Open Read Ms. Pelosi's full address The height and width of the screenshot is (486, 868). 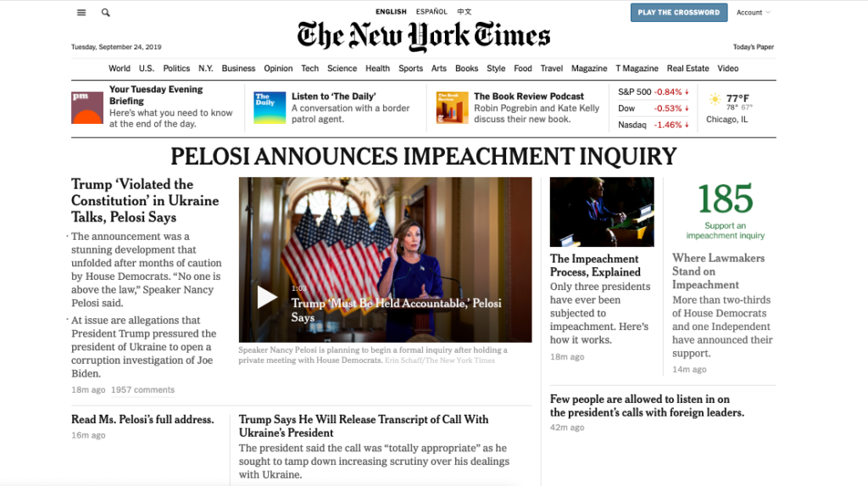click(x=142, y=420)
